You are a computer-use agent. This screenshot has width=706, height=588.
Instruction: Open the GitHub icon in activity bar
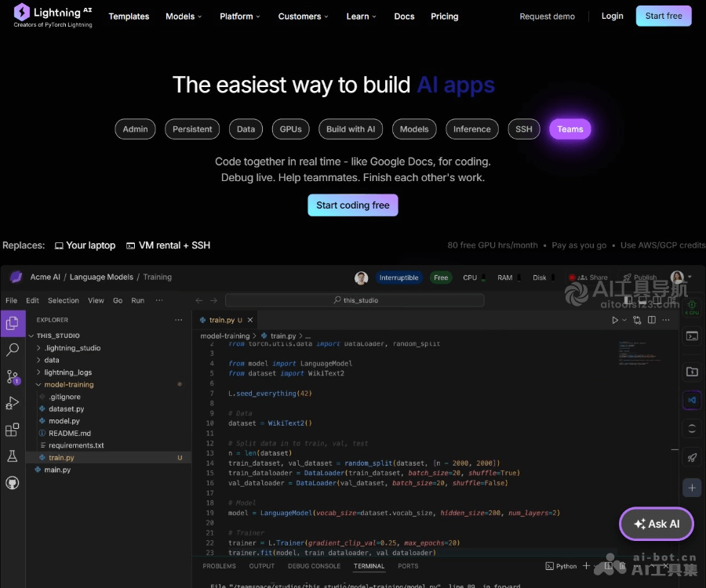(x=13, y=483)
